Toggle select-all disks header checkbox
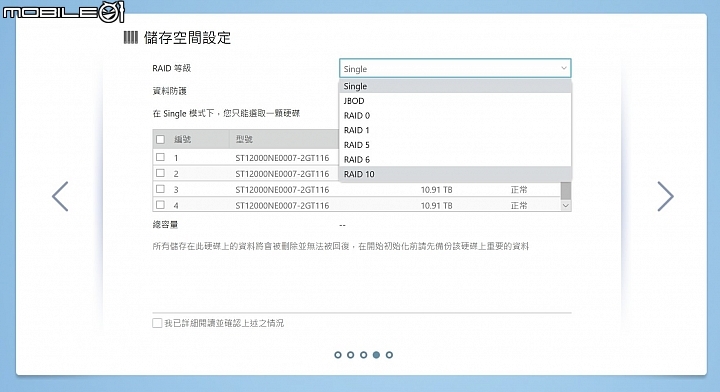Screen dimensions: 720x392 pos(160,139)
